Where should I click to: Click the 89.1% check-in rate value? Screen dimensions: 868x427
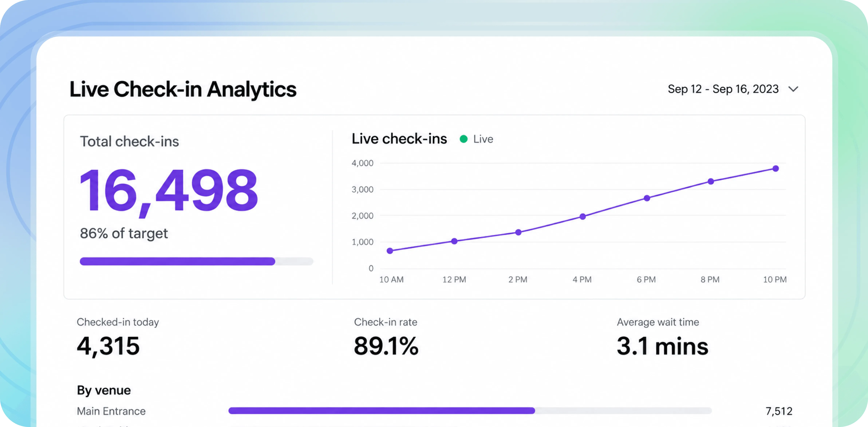click(x=386, y=346)
